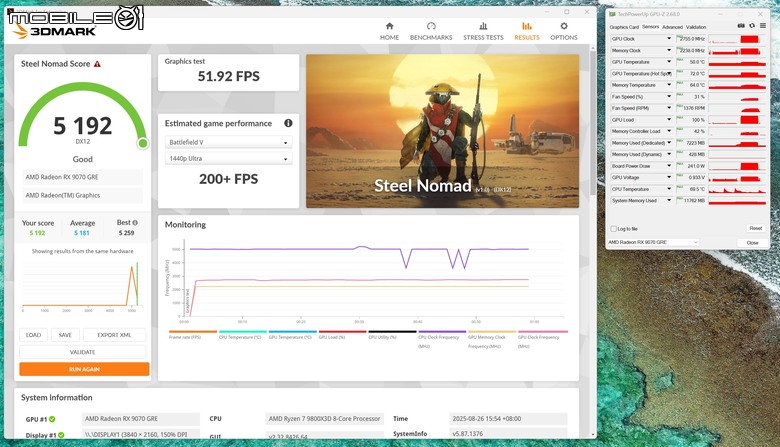The image size is (780, 447).
Task: Click Steel Nomad benchmark thumbnail image
Action: (442, 131)
